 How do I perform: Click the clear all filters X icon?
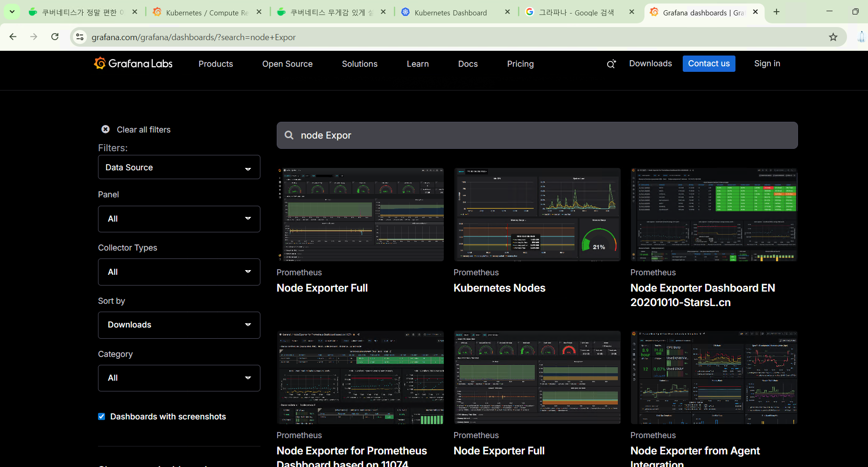pos(105,129)
